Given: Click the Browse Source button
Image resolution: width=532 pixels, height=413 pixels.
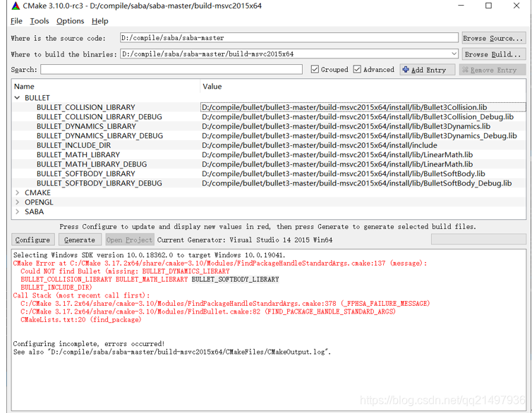Looking at the screenshot, I should (493, 38).
